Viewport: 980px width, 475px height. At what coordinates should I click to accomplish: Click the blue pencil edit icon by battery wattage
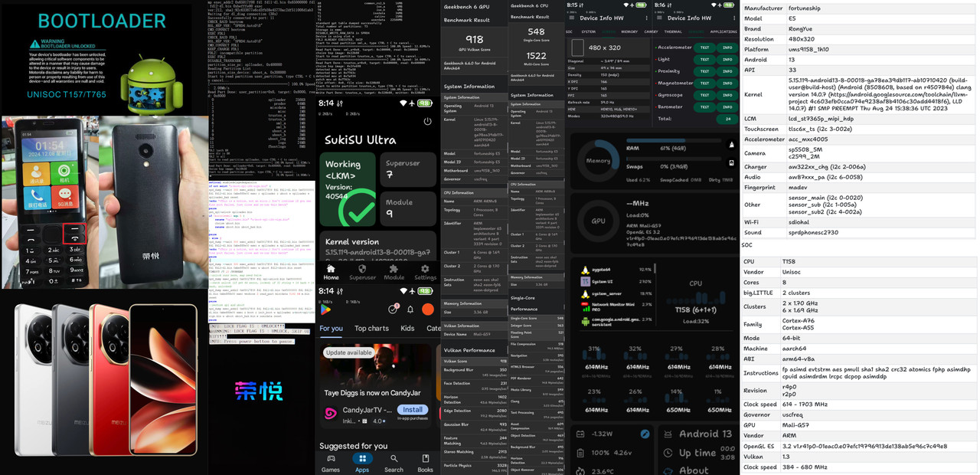[x=645, y=434]
